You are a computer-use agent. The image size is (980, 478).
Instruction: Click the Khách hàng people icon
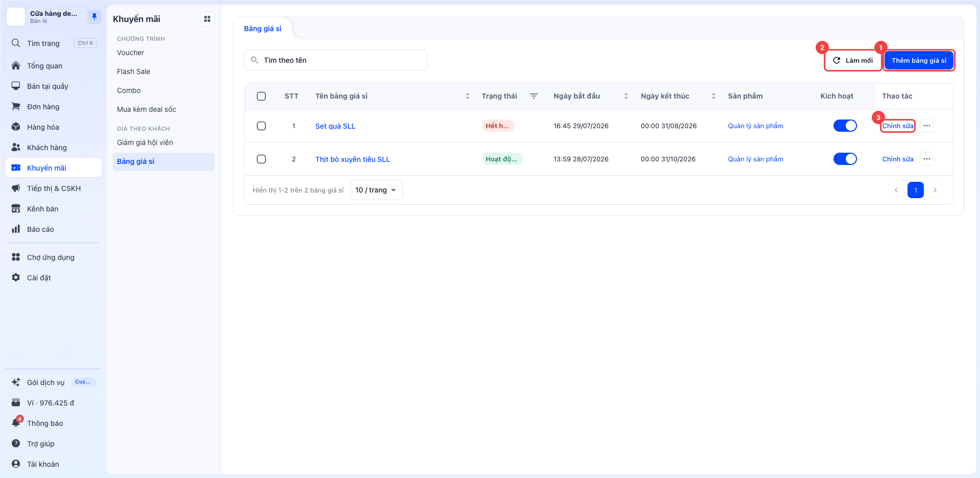(x=16, y=148)
